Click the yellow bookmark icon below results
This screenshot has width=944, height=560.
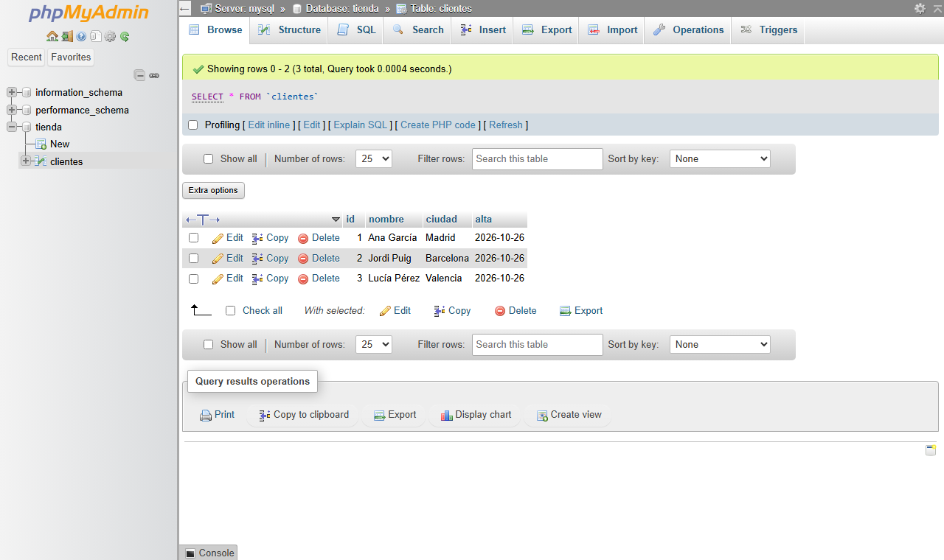point(931,449)
